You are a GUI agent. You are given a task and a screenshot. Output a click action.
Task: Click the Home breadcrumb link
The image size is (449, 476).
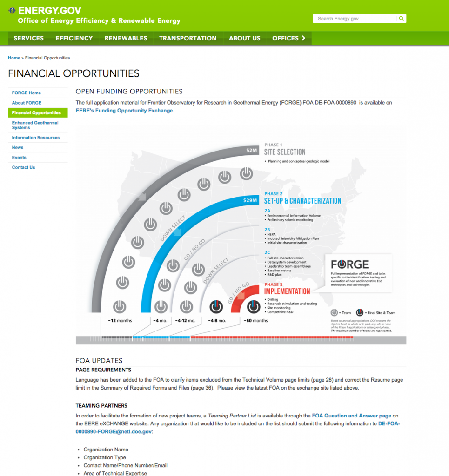pyautogui.click(x=14, y=58)
